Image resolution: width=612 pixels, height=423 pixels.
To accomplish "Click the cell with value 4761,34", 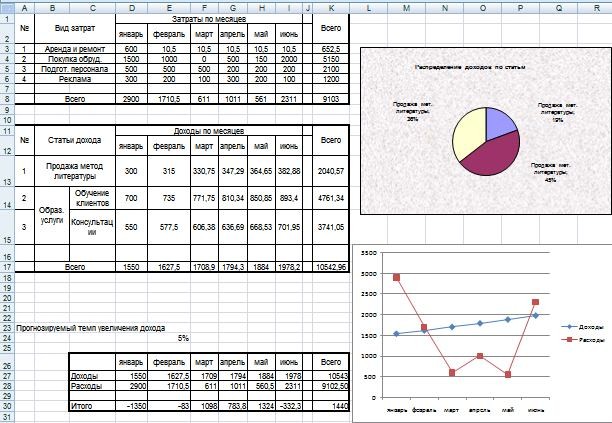I will tap(331, 198).
